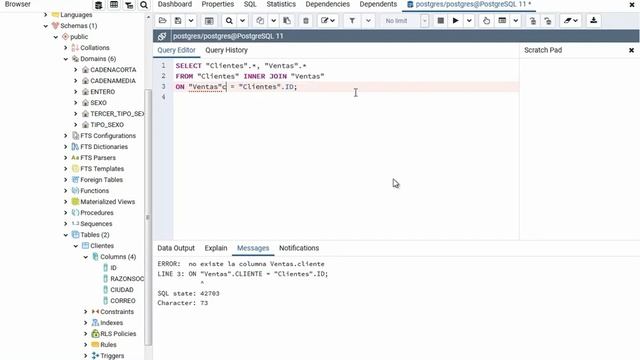The width and height of the screenshot is (640, 360).
Task: Collapse the Schemas (1) tree node
Action: (46, 26)
